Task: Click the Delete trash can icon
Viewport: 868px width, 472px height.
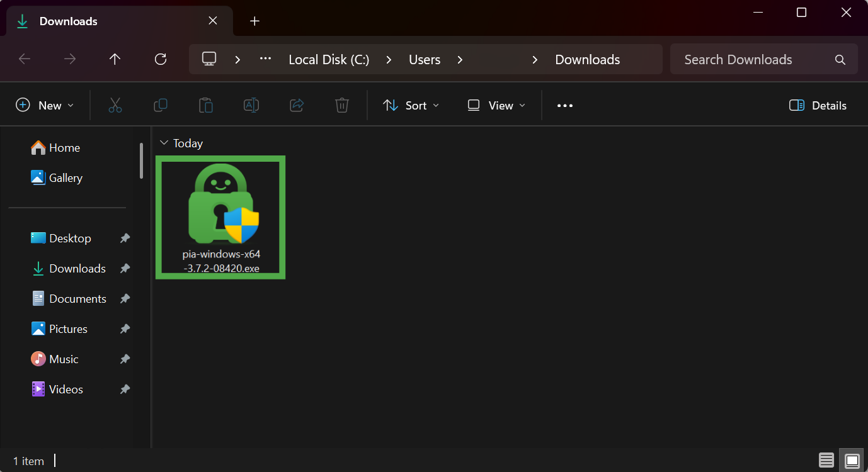Action: pos(342,105)
